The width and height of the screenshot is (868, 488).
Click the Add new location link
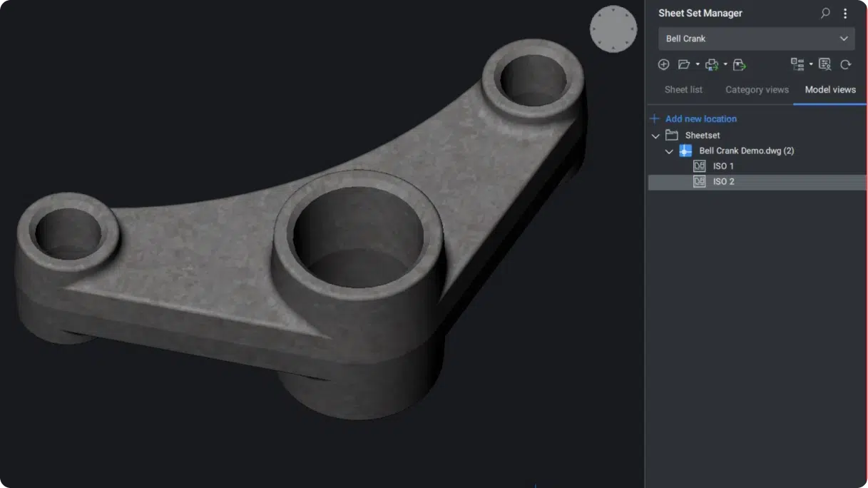point(700,119)
